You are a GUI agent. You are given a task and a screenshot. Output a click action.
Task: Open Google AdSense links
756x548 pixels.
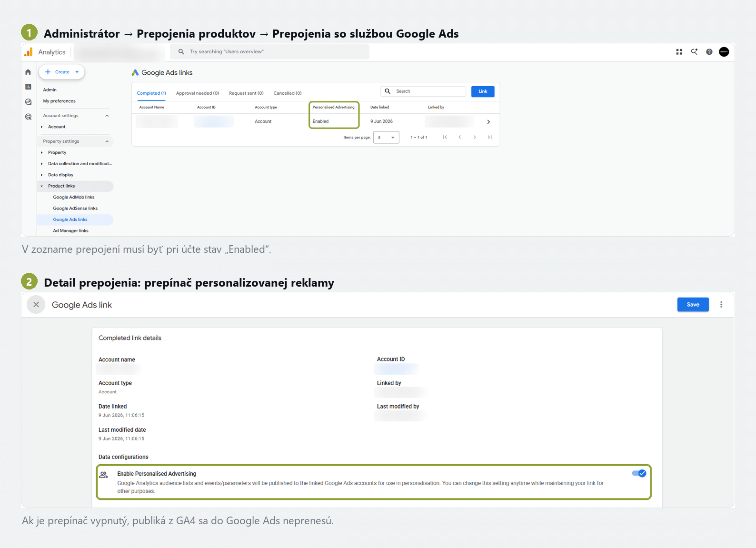click(x=75, y=209)
